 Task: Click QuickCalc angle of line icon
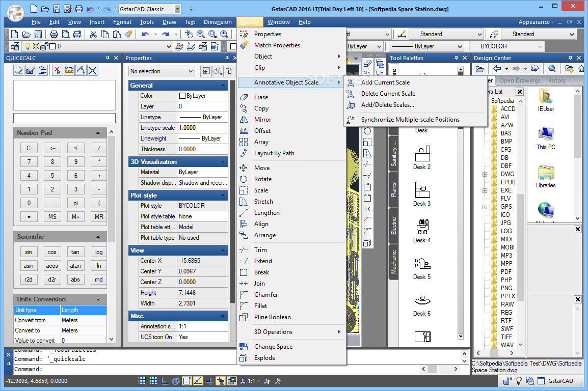[81, 70]
